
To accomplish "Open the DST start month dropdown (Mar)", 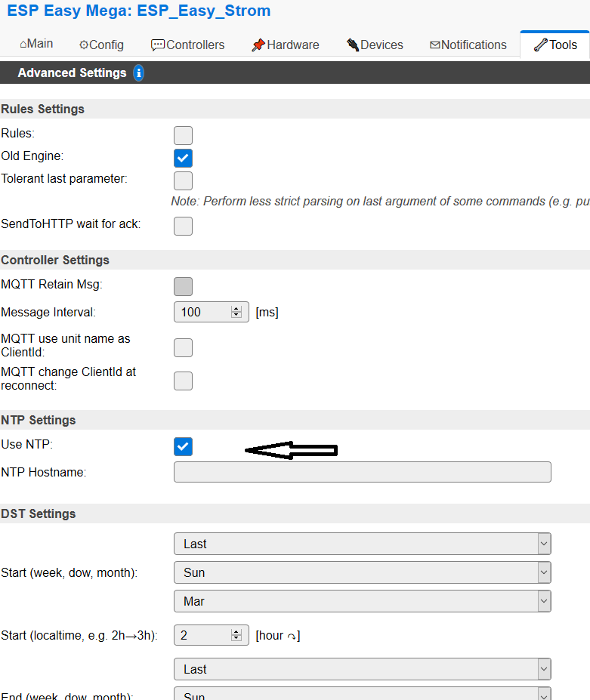I will point(362,601).
